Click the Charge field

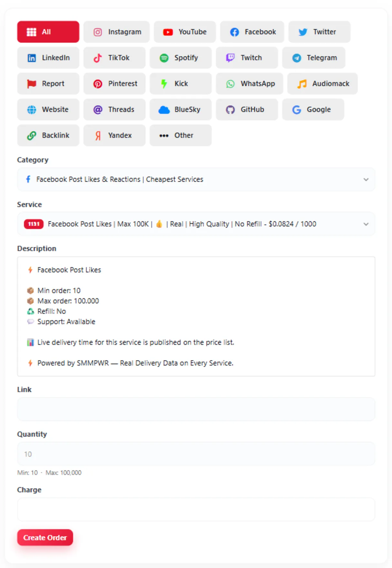click(x=196, y=509)
